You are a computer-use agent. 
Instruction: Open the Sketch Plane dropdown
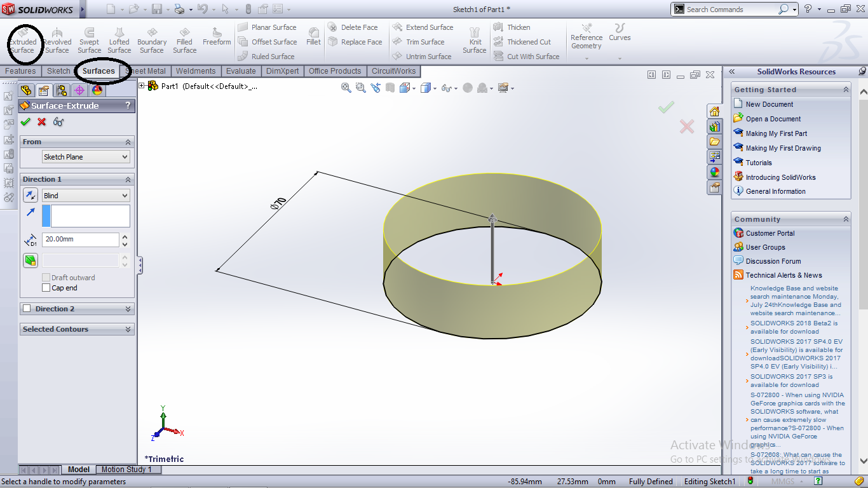coord(86,156)
